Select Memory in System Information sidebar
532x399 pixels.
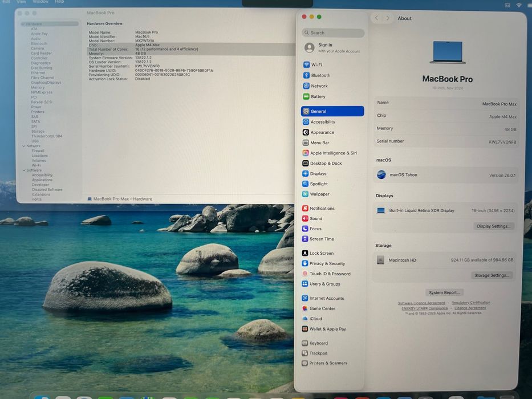pos(38,87)
